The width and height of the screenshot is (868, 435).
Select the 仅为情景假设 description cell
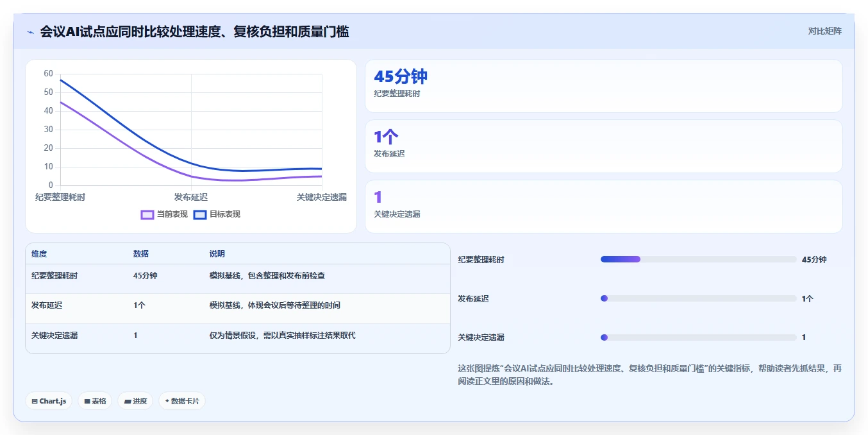click(x=282, y=335)
